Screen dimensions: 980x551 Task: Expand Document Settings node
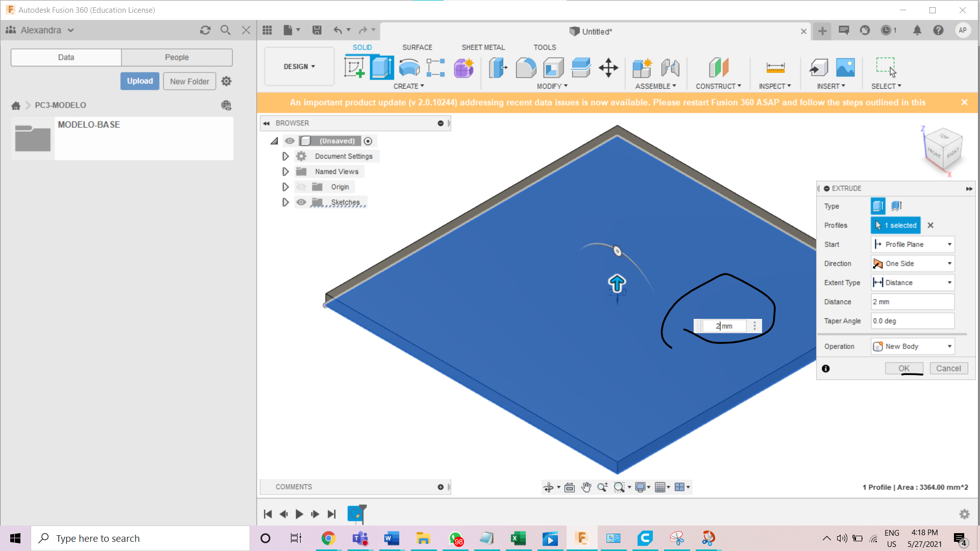(x=285, y=156)
